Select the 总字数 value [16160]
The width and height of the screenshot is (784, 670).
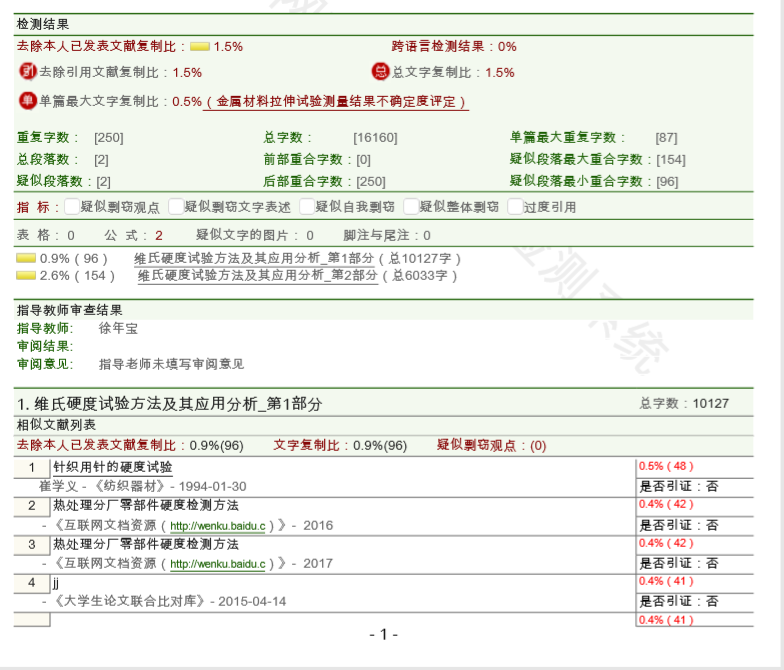coord(376,138)
